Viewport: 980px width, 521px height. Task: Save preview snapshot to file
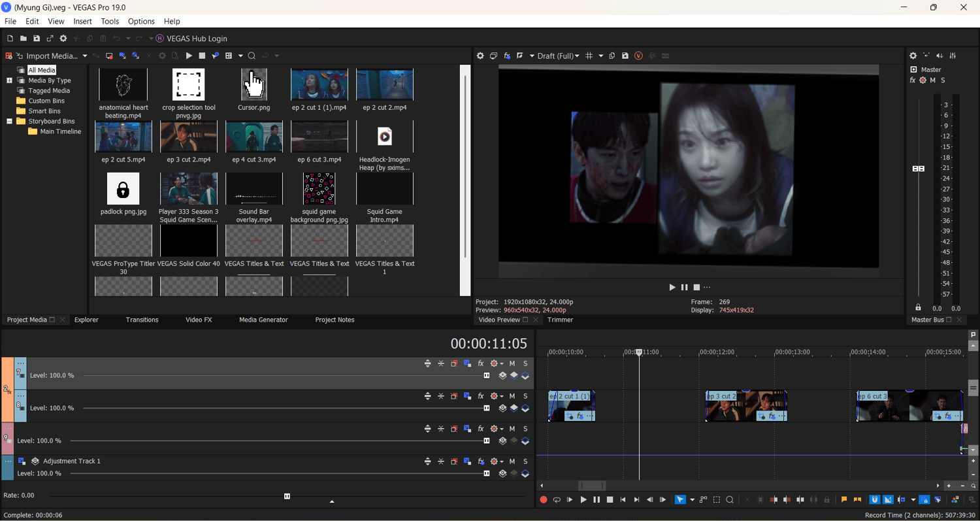625,56
